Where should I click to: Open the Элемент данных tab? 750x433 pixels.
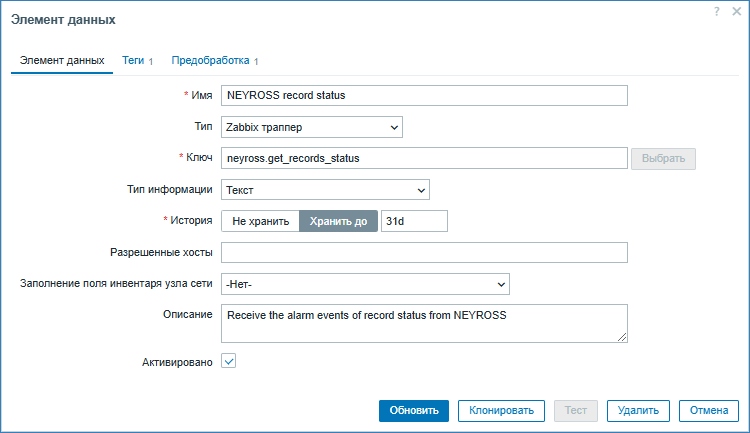point(62,60)
